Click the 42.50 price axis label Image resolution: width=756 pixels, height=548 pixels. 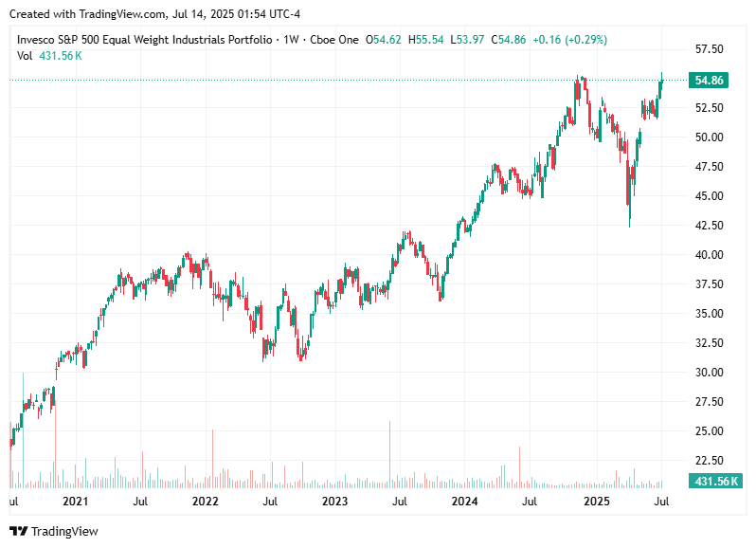point(710,226)
